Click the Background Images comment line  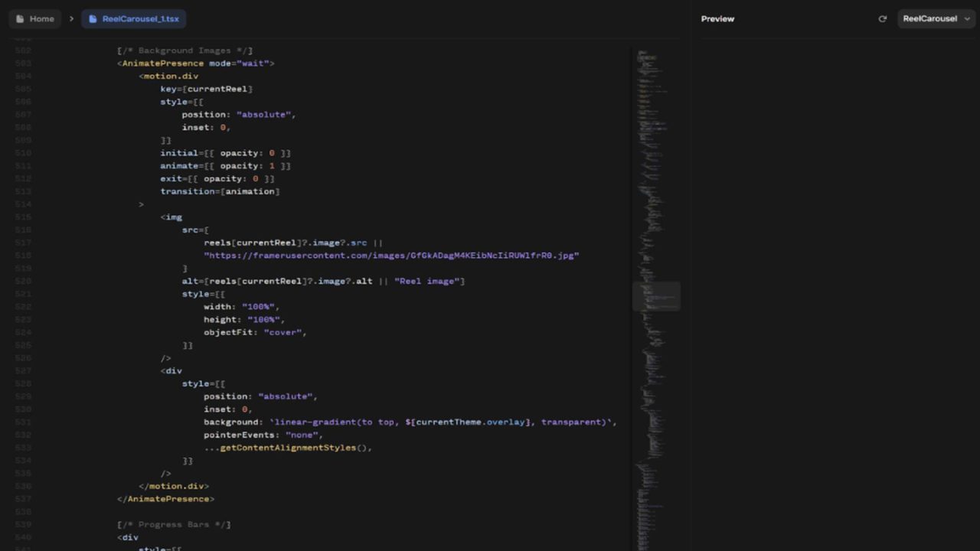coord(185,51)
